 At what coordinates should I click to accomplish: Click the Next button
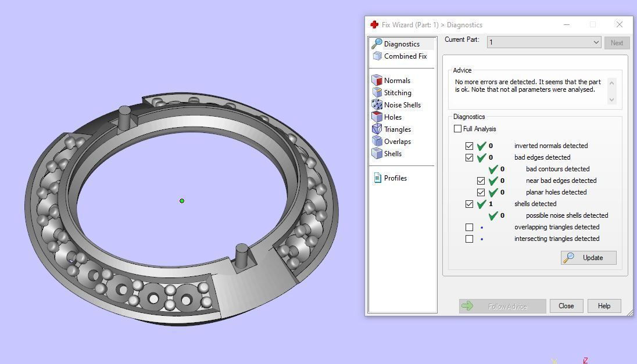(x=617, y=42)
